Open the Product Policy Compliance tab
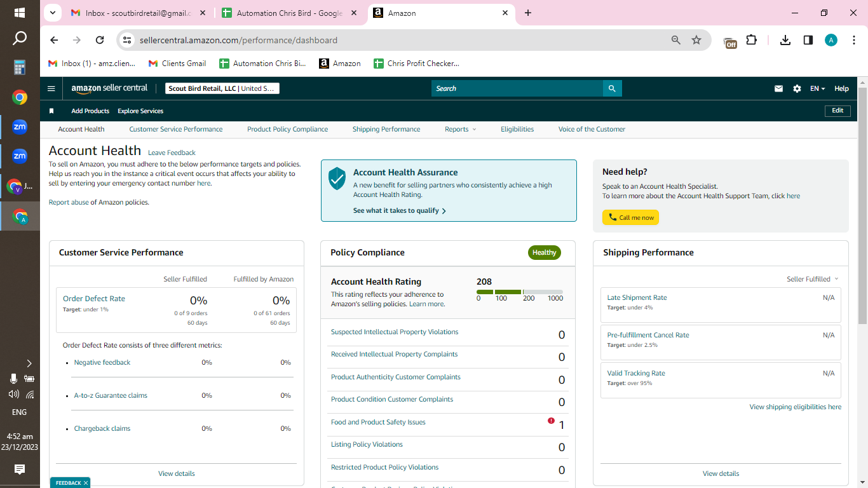Image resolution: width=868 pixels, height=488 pixels. 288,129
